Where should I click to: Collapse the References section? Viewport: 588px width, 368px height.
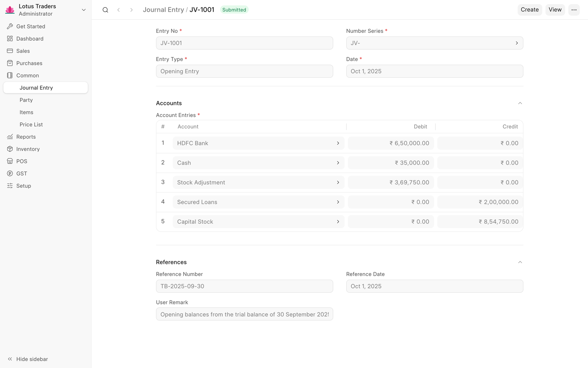click(520, 262)
